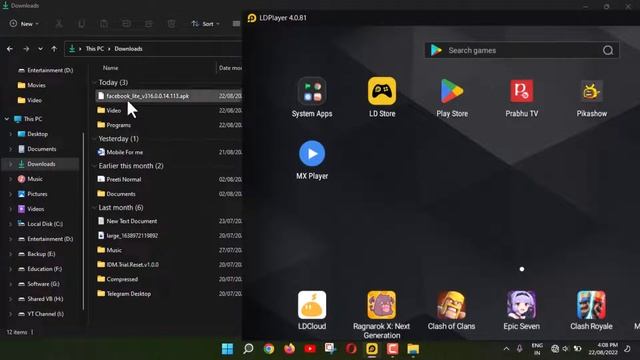Go back in File Explorer
640x360 pixels.
pyautogui.click(x=10, y=49)
